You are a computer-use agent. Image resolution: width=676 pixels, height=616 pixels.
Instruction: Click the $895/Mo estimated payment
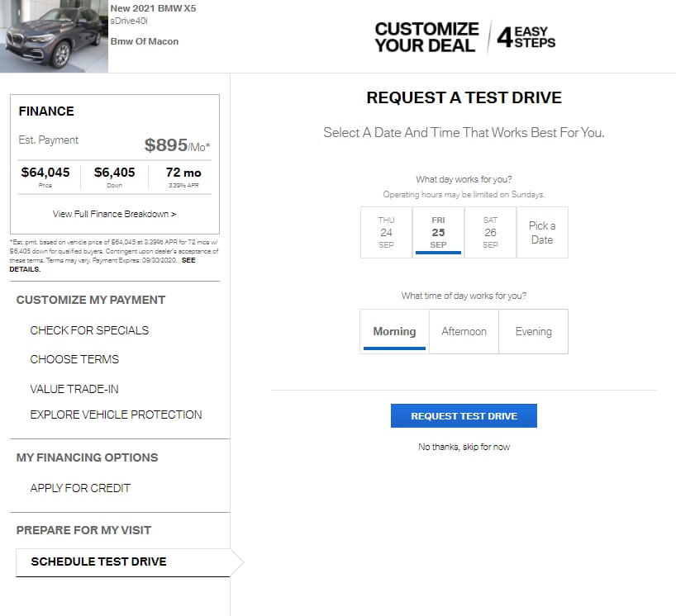[x=177, y=145]
